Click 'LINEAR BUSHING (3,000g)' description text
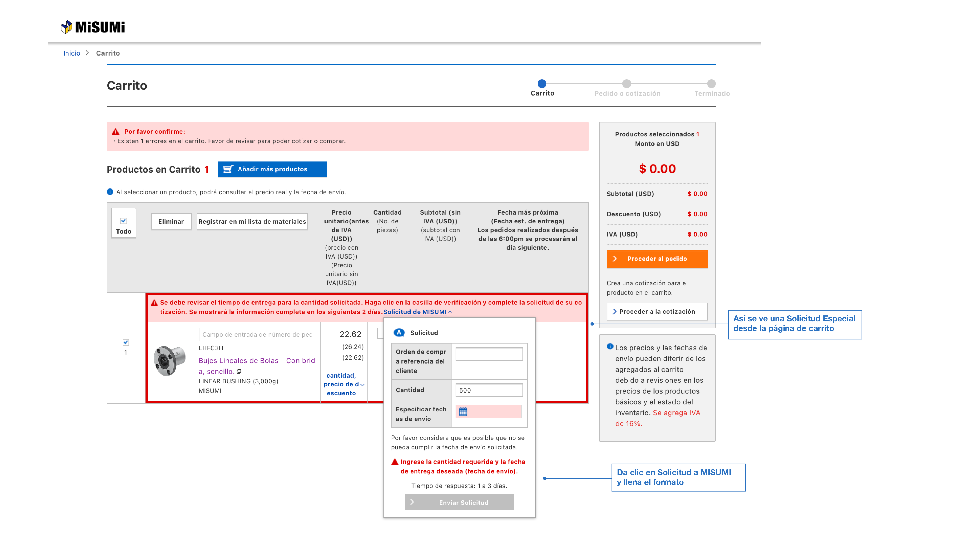The height and width of the screenshot is (555, 980). (238, 381)
